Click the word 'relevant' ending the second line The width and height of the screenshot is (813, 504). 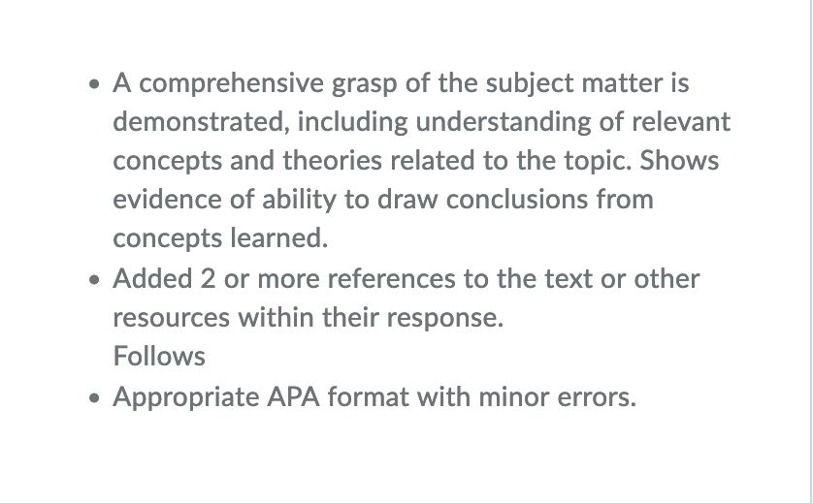[681, 122]
